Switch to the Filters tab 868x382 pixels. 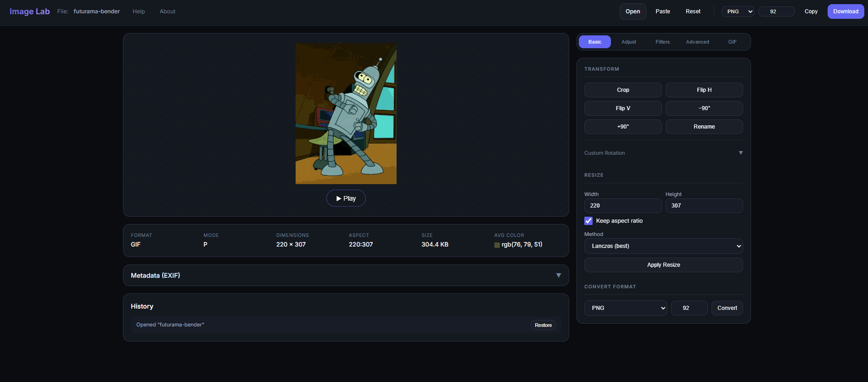pyautogui.click(x=662, y=42)
